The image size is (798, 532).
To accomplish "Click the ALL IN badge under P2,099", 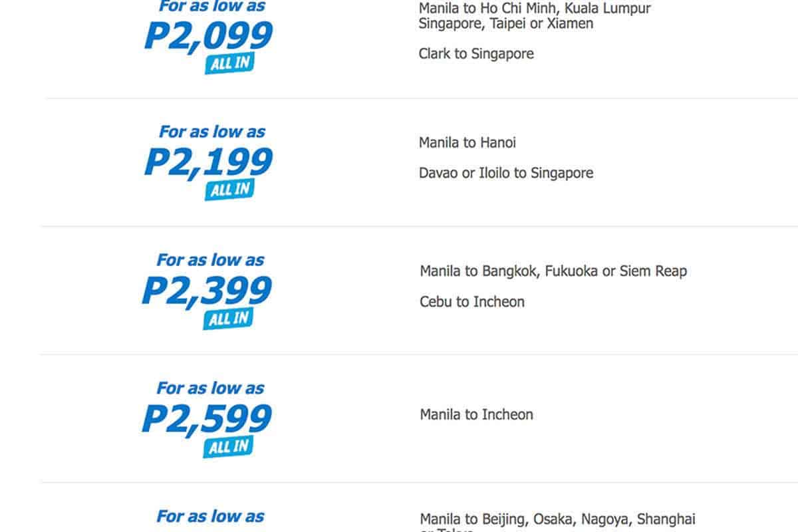I will (229, 64).
